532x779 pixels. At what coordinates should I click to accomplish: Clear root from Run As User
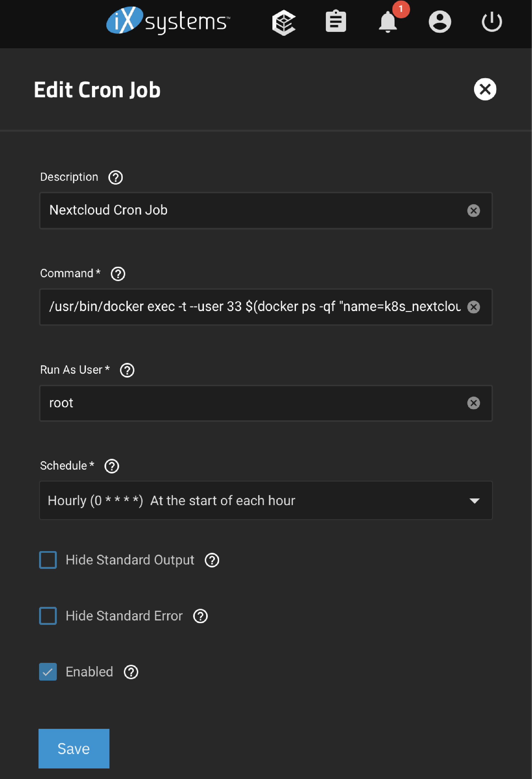click(474, 403)
